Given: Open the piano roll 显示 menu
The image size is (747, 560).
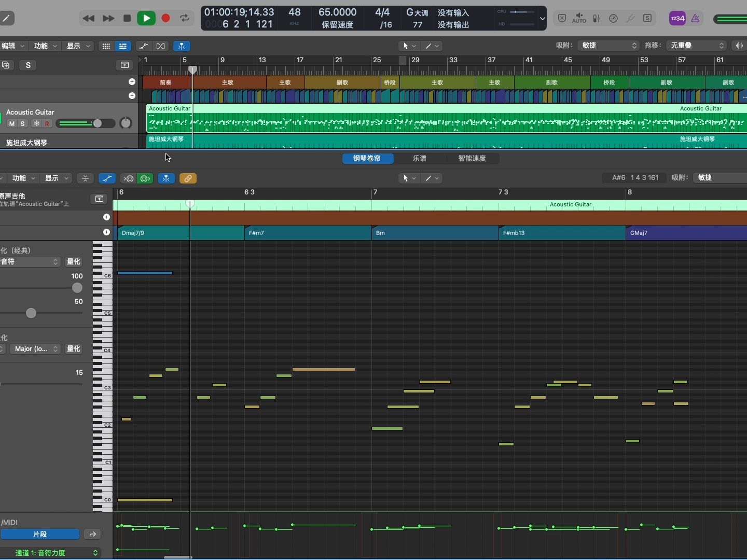Looking at the screenshot, I should pos(56,178).
